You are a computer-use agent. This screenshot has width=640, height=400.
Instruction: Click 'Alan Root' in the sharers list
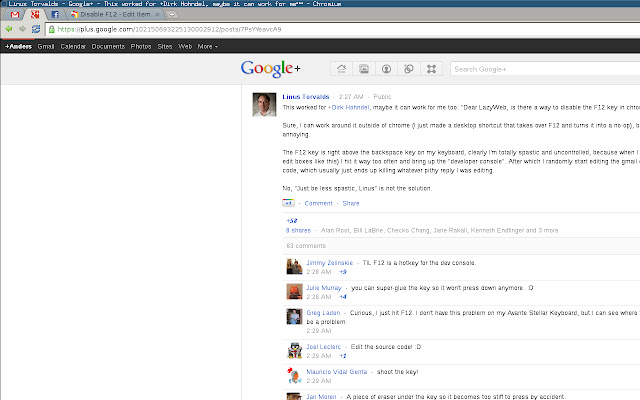pyautogui.click(x=335, y=230)
